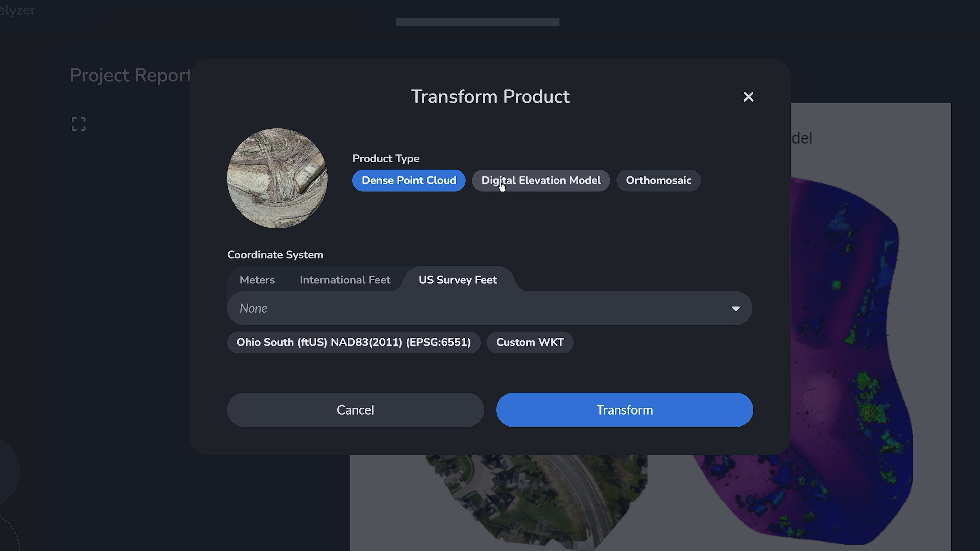
Task: Switch coordinate system to US Survey Feet
Action: (x=458, y=279)
